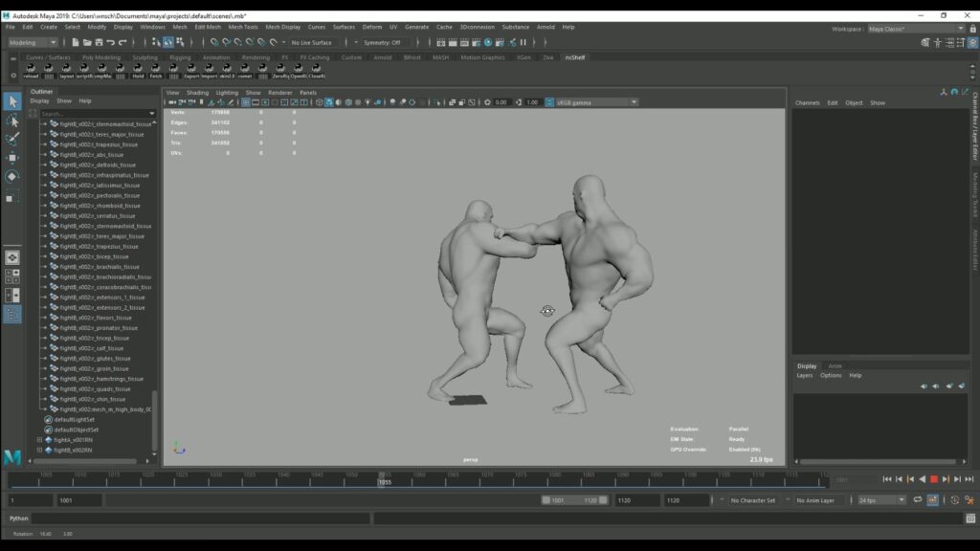Run the 'Export' Python shelf script
This screenshot has width=980, height=551.
pos(191,71)
